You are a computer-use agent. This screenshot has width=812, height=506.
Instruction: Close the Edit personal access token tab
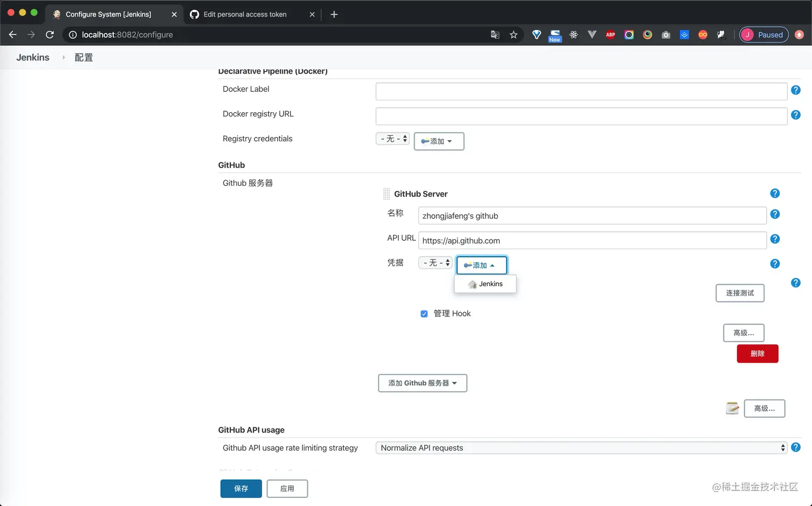[x=312, y=15]
